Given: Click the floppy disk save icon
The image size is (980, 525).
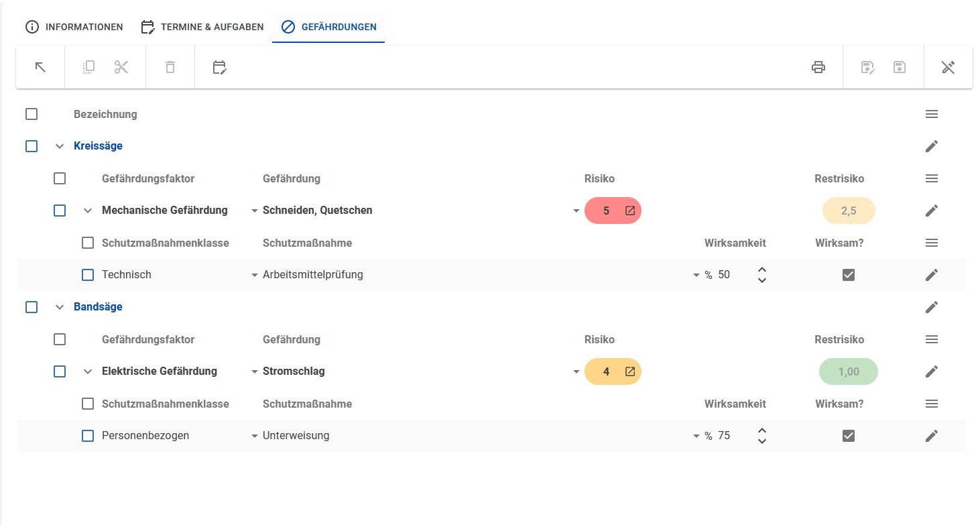Looking at the screenshot, I should click(x=900, y=67).
